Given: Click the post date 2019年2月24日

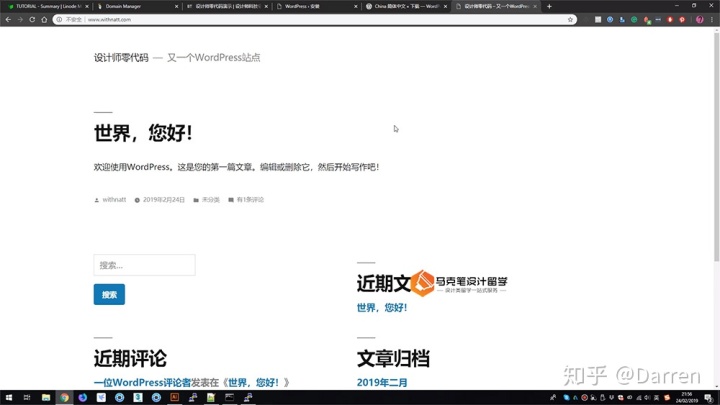Looking at the screenshot, I should coord(163,200).
